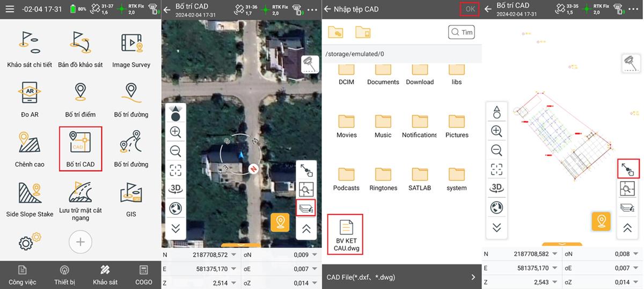
Task: Open the GIS module
Action: 131,199
